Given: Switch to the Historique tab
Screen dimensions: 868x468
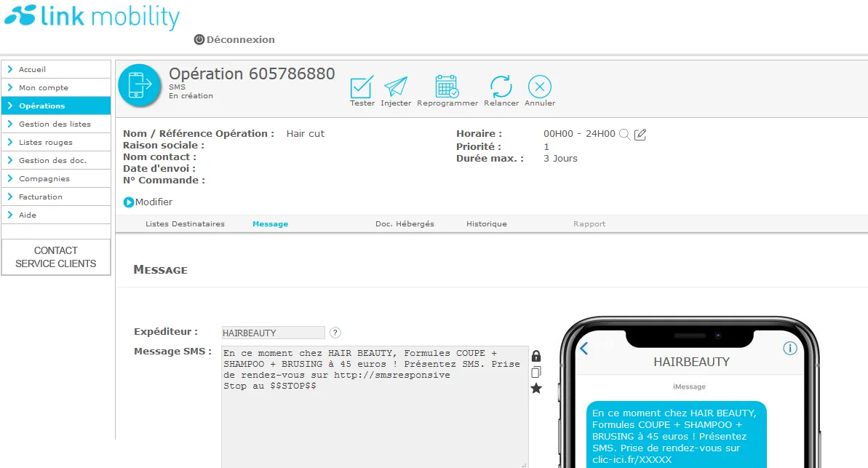Looking at the screenshot, I should (487, 223).
